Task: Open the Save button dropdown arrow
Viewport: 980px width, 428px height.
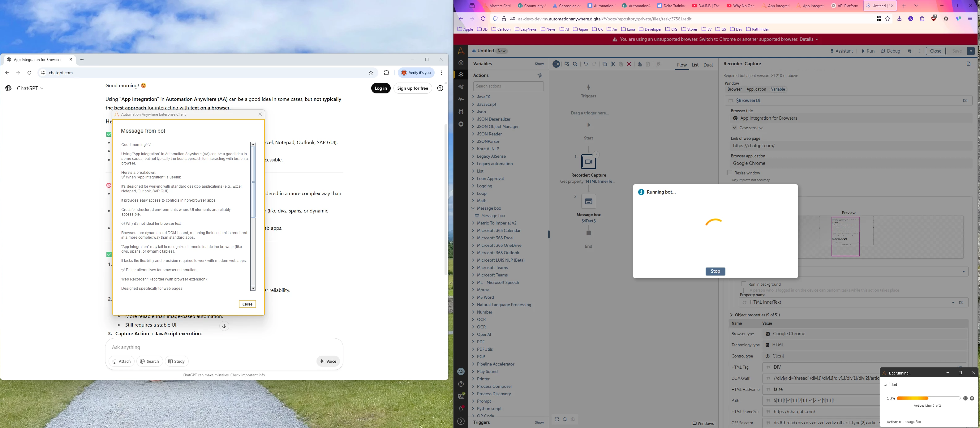Action: [971, 51]
